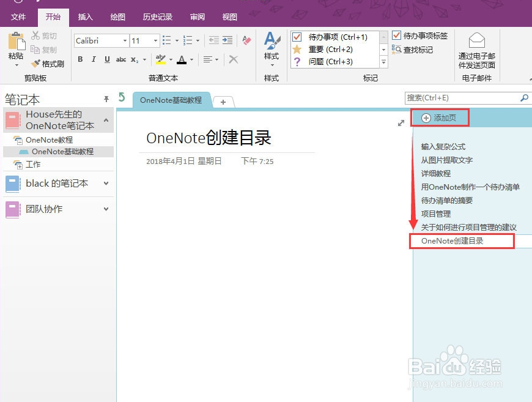Open the font size dropdown

click(155, 41)
